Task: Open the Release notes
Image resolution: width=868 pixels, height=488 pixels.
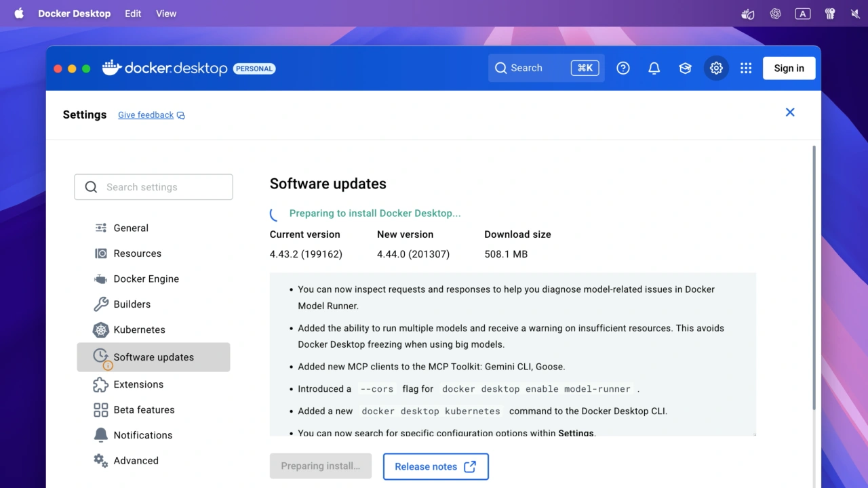Action: click(435, 466)
